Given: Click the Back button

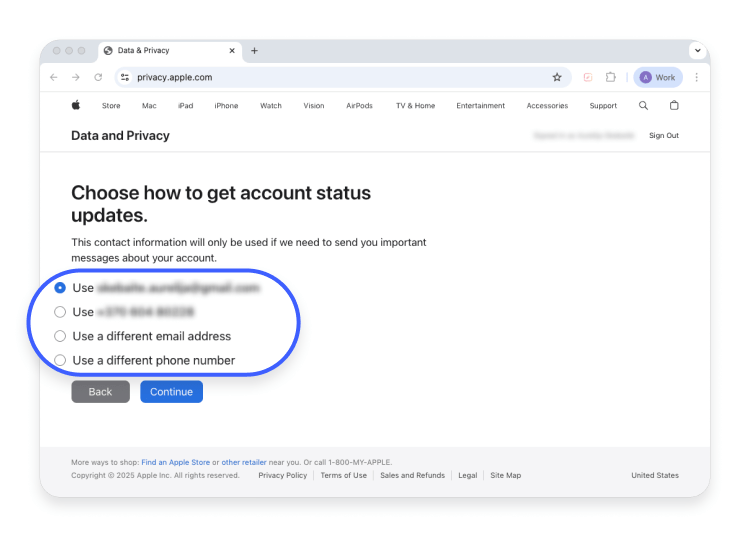Looking at the screenshot, I should pos(100,392).
